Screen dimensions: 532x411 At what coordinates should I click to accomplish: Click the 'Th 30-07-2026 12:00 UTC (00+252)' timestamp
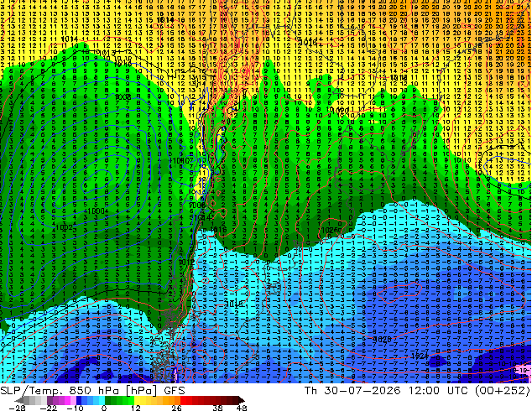click(x=417, y=391)
